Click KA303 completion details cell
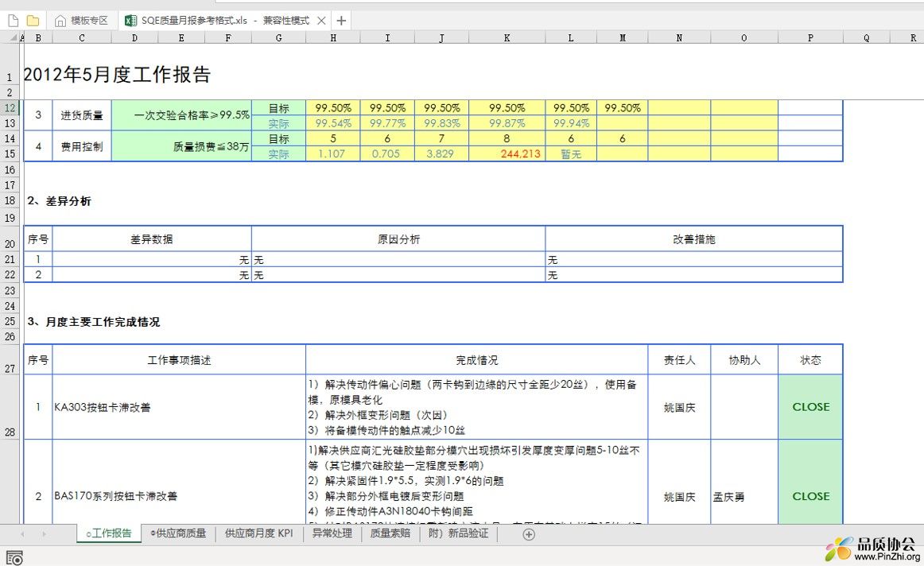Image resolution: width=924 pixels, height=566 pixels. [x=477, y=407]
